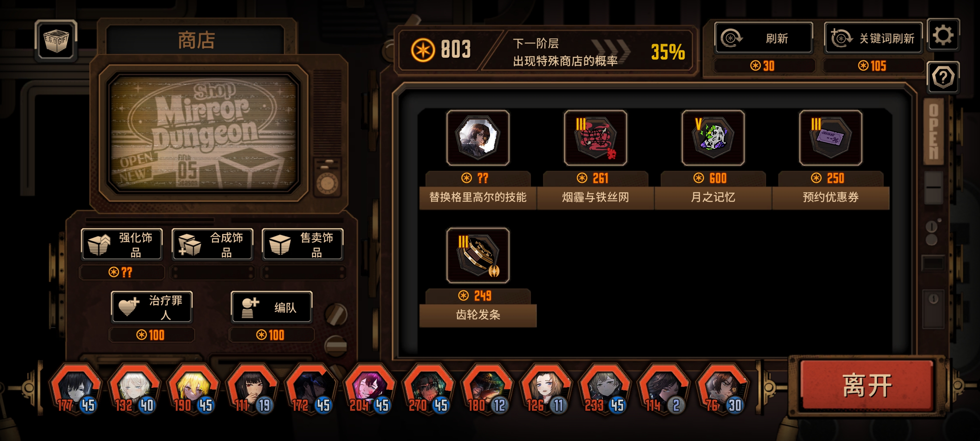
Task: Open 强化饰品 enhance gift option
Action: pos(122,244)
